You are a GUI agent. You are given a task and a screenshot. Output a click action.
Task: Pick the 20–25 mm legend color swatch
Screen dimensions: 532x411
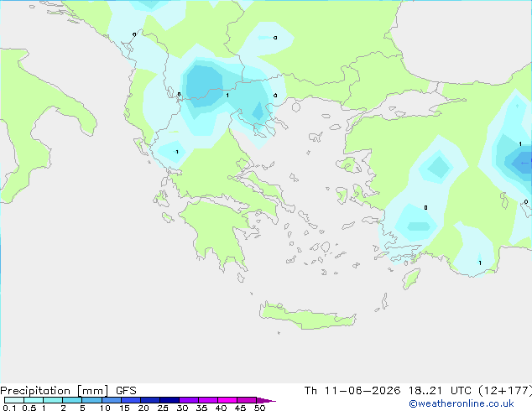[x=150, y=400]
